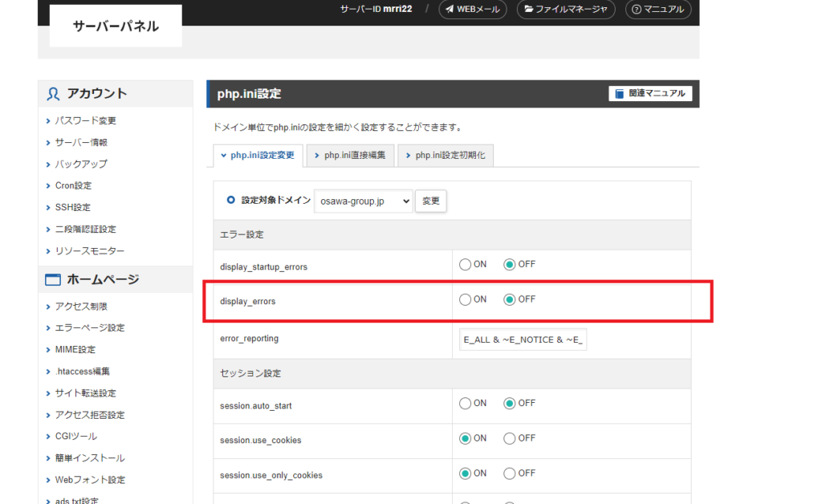Screen dimensions: 822x504
Task: Set display_startup_errors to ON
Action: coord(466,264)
